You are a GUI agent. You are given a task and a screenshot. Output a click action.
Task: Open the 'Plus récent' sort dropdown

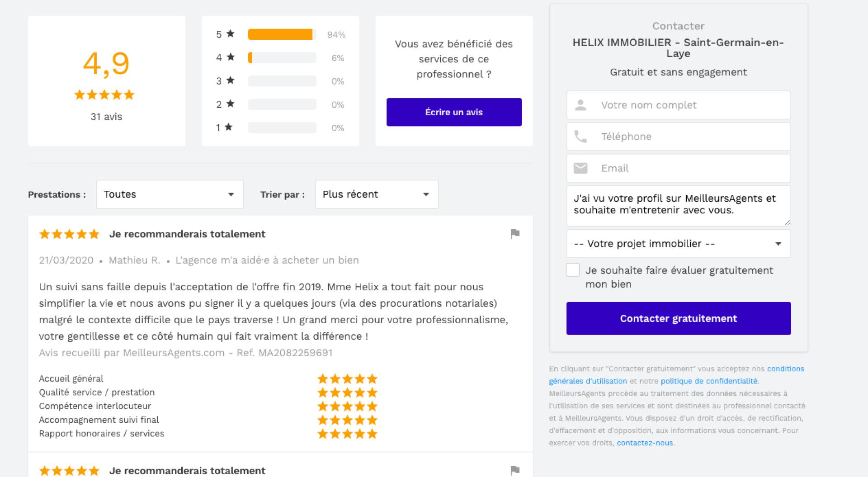point(377,194)
